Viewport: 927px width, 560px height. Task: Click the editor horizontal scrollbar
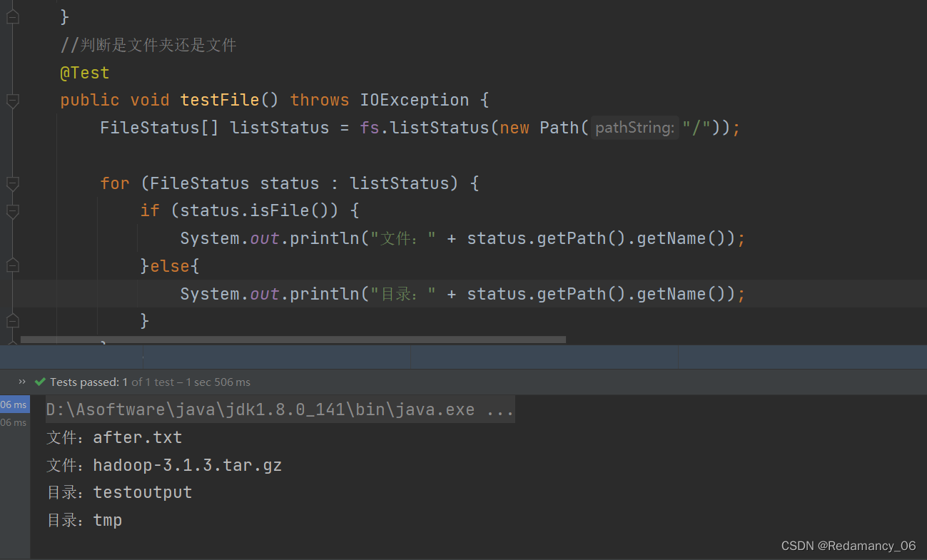click(x=293, y=340)
